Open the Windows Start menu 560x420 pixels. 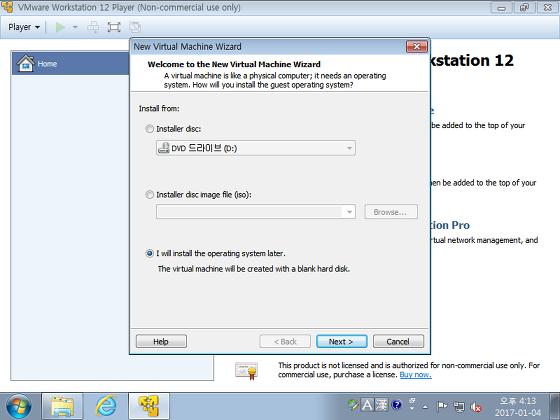(x=19, y=406)
